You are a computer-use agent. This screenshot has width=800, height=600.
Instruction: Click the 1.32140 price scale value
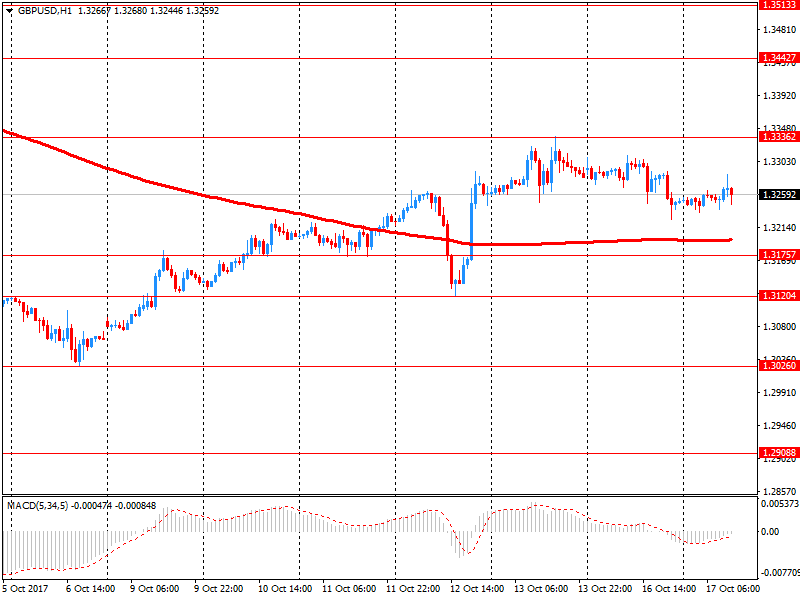click(x=780, y=228)
